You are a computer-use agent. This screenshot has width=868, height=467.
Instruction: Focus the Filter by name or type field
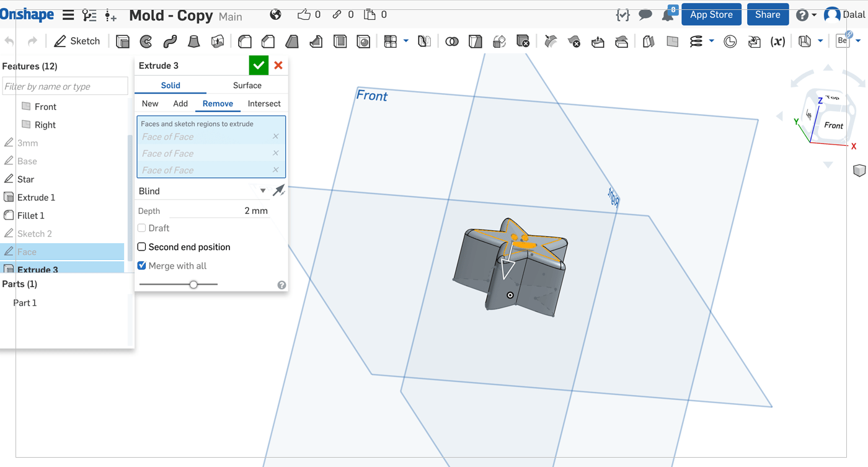[65, 86]
